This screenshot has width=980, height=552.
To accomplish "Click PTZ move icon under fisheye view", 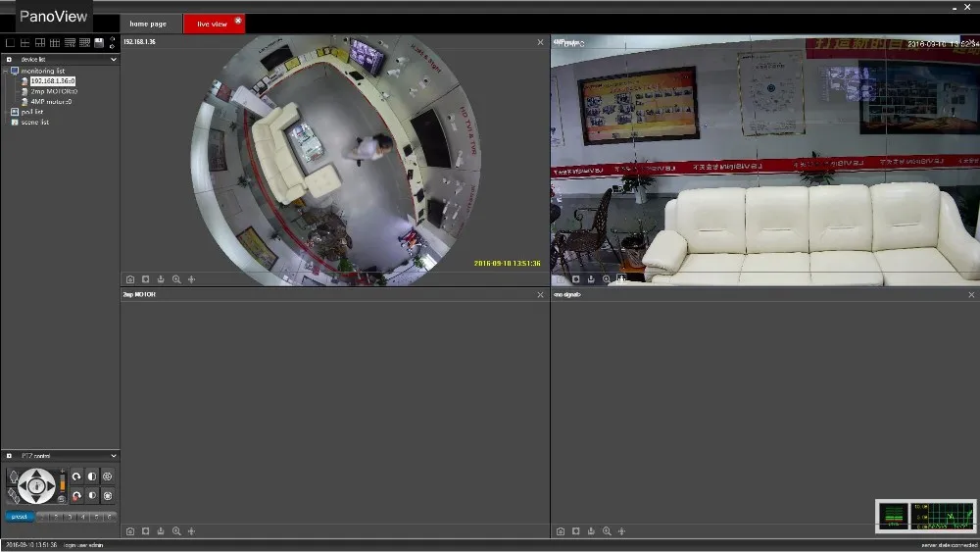I will pos(192,279).
